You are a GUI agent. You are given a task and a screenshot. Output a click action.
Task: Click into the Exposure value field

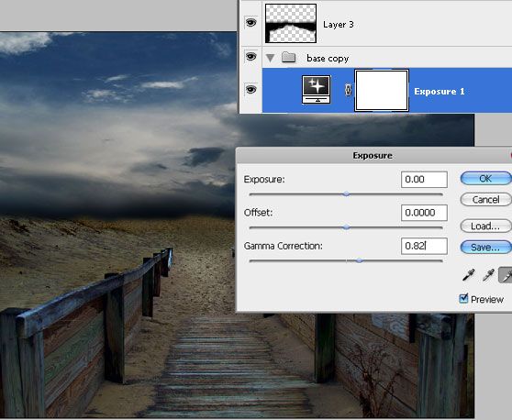424,179
